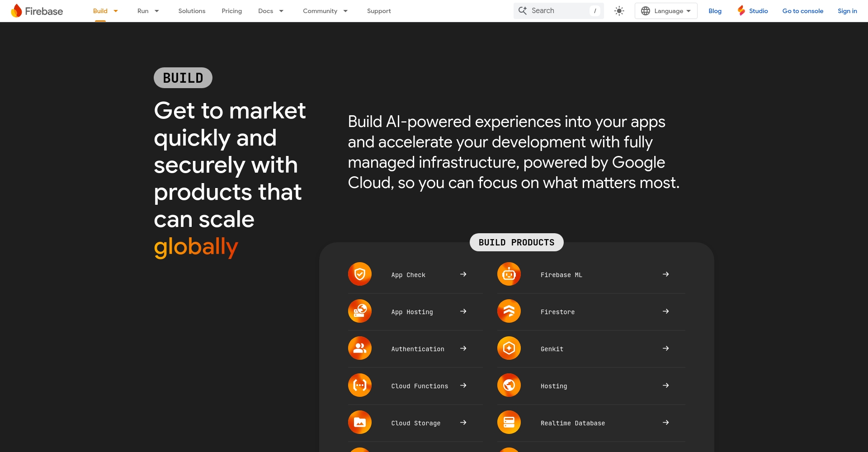The width and height of the screenshot is (868, 452).
Task: Select the Run tab
Action: [143, 11]
